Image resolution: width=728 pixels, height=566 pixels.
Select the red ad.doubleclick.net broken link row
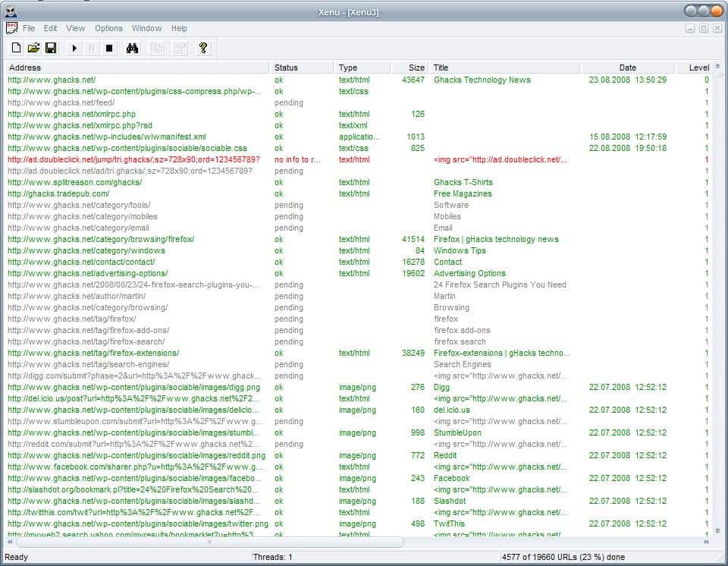pos(133,159)
